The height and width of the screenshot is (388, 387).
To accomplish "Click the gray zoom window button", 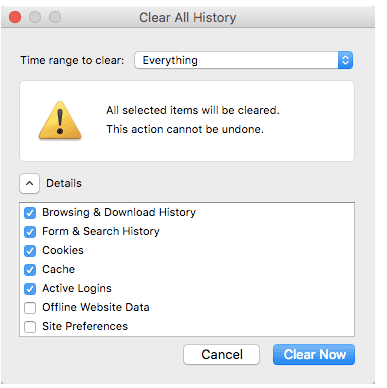I will [x=55, y=17].
